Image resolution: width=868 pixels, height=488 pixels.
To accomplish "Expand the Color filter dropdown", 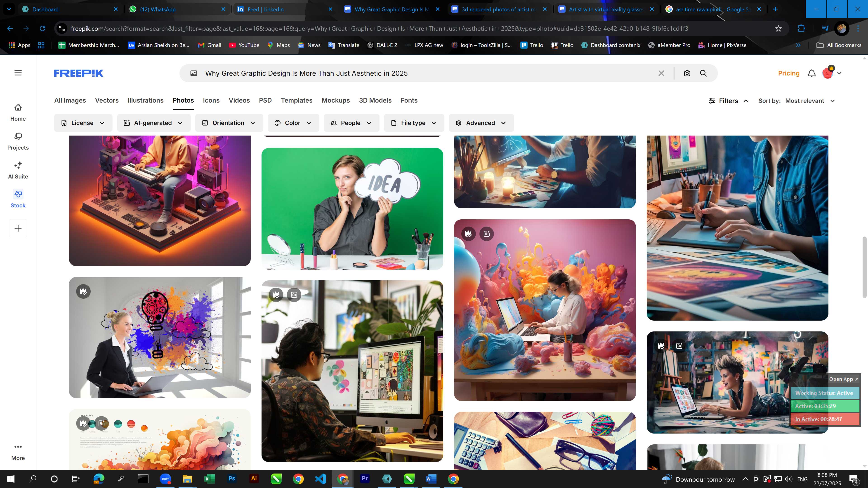I will point(293,123).
